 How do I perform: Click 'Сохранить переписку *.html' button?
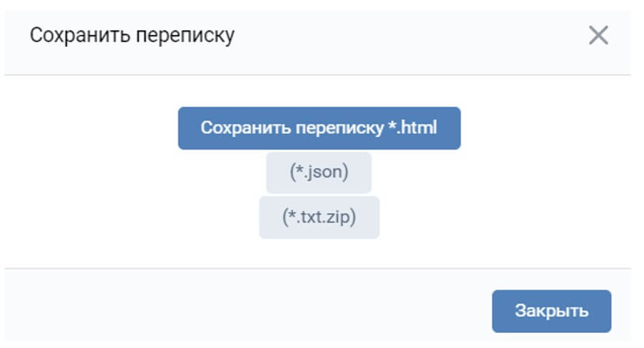[x=319, y=128]
